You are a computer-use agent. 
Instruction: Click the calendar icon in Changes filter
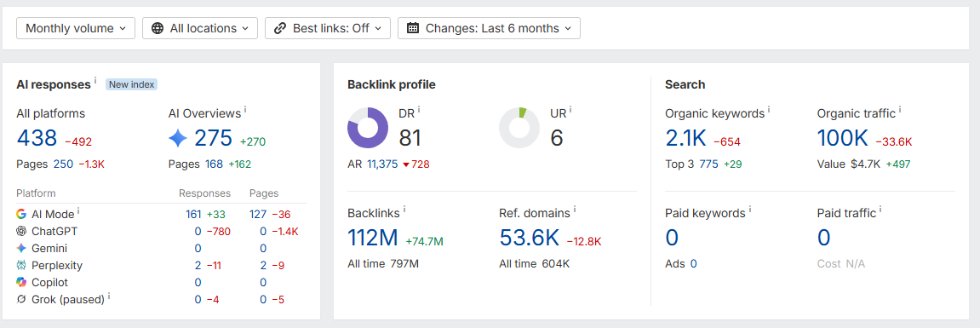412,28
